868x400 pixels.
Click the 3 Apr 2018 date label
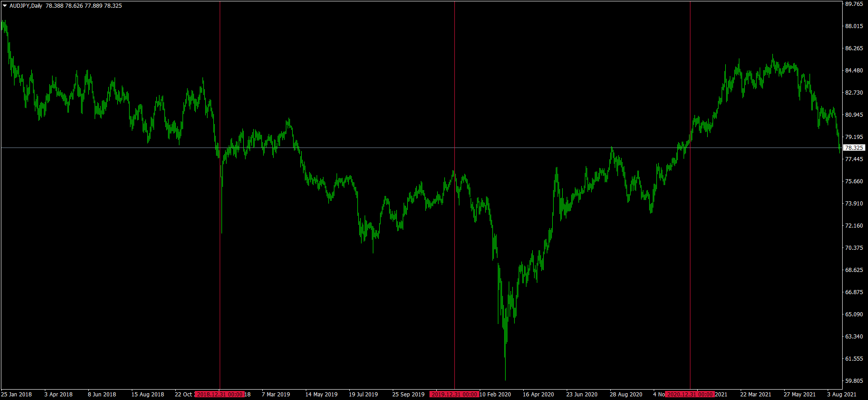coord(58,395)
